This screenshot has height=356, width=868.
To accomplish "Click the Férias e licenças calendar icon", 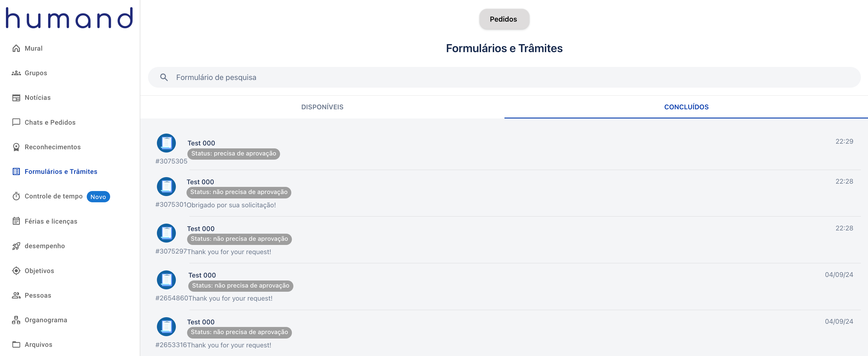I will 16,221.
